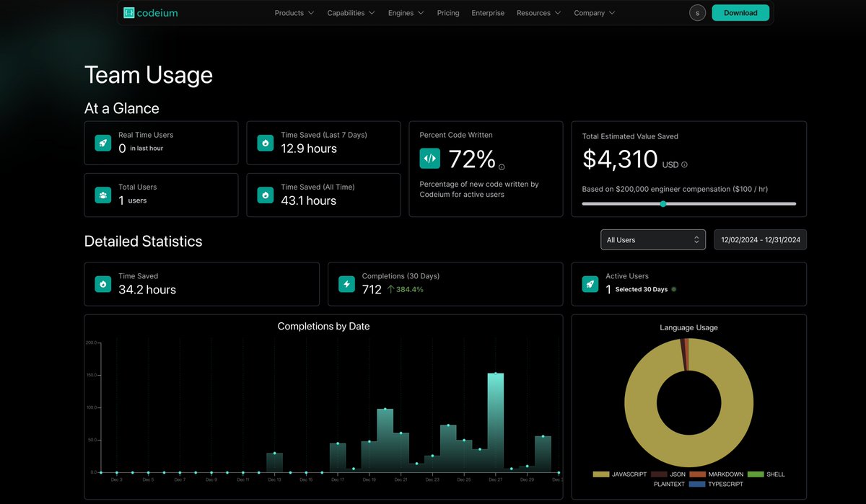This screenshot has height=504, width=866.
Task: Click the green up arrow next to 384.4%
Action: (x=390, y=289)
